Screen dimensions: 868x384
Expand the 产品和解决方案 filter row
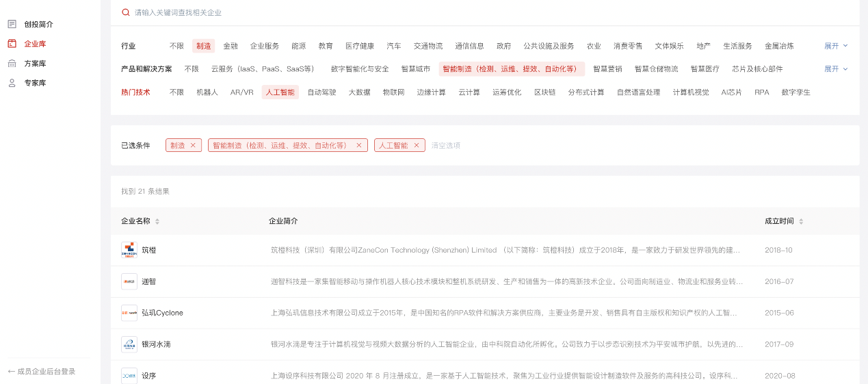(836, 69)
